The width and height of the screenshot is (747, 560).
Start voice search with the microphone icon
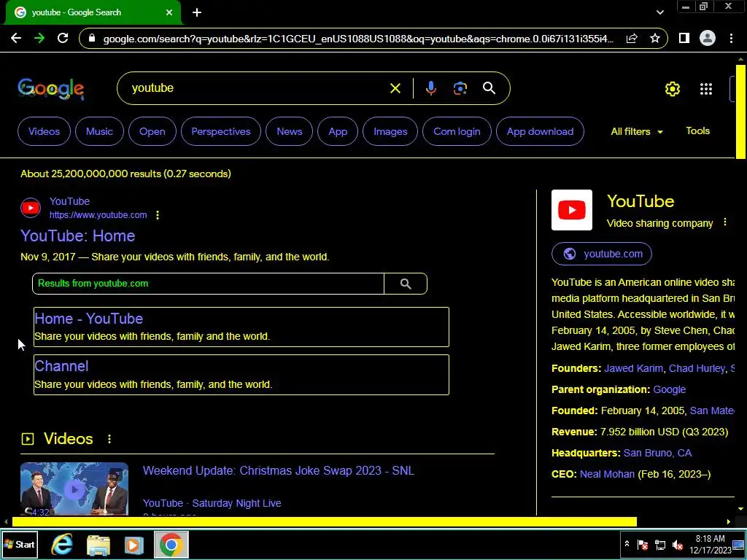430,88
